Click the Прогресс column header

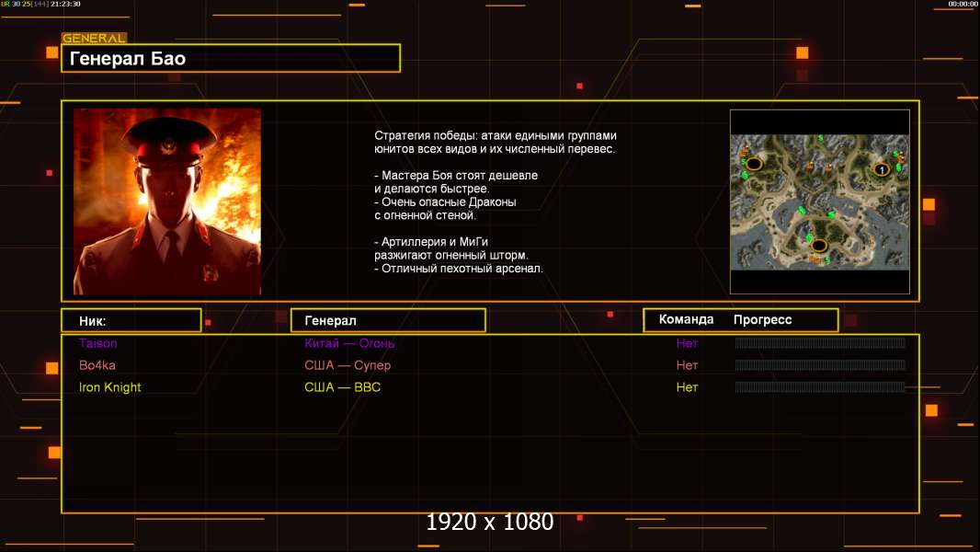point(762,319)
